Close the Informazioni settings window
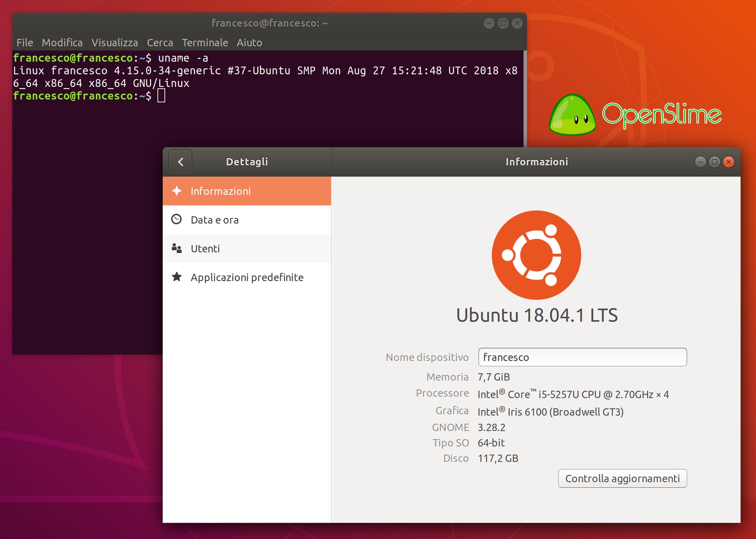This screenshot has width=756, height=539. point(729,162)
